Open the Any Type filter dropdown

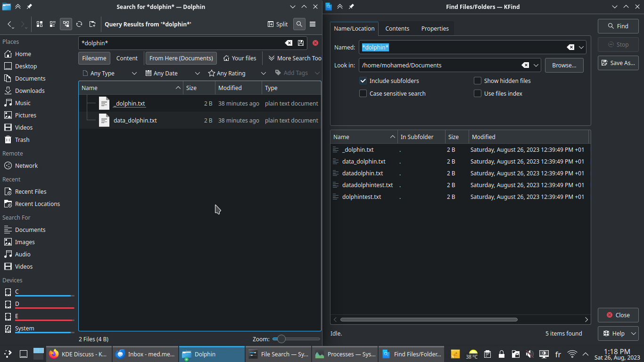(109, 73)
